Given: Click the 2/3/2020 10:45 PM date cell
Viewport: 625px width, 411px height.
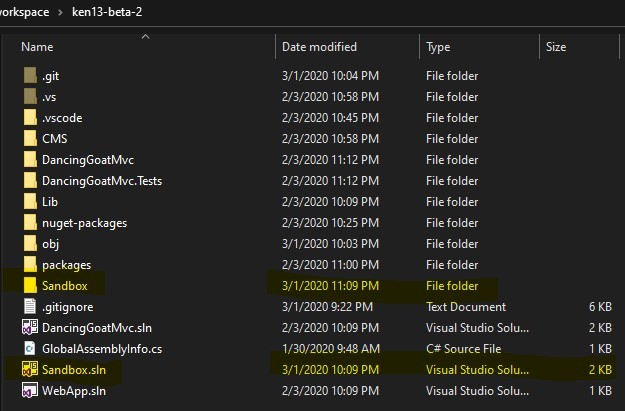Looking at the screenshot, I should pyautogui.click(x=330, y=118).
